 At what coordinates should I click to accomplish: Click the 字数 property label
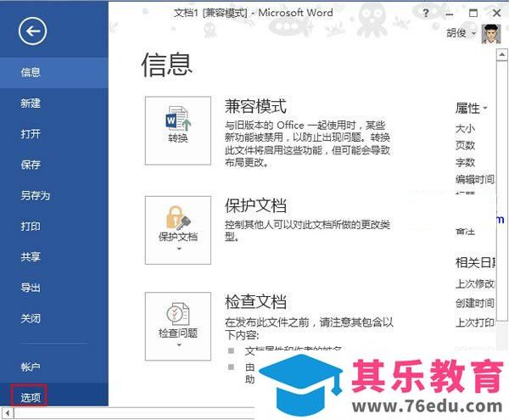point(465,162)
